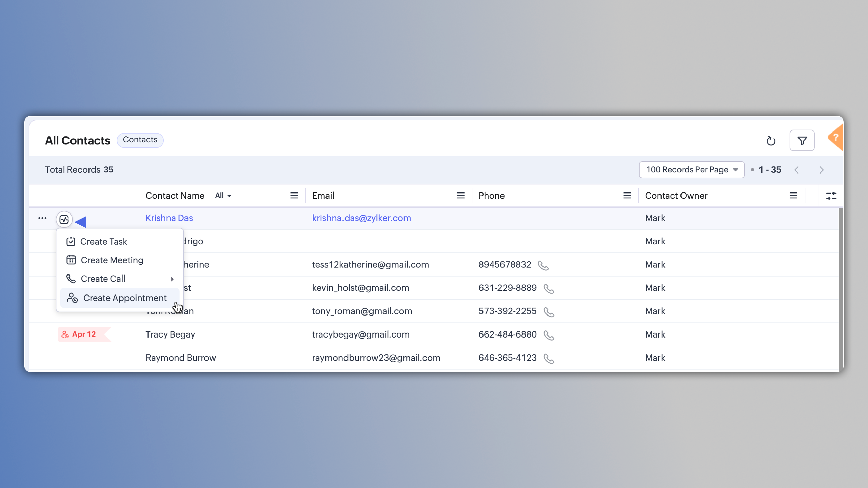Expand the Create Call submenu arrow
868x488 pixels.
tap(172, 279)
